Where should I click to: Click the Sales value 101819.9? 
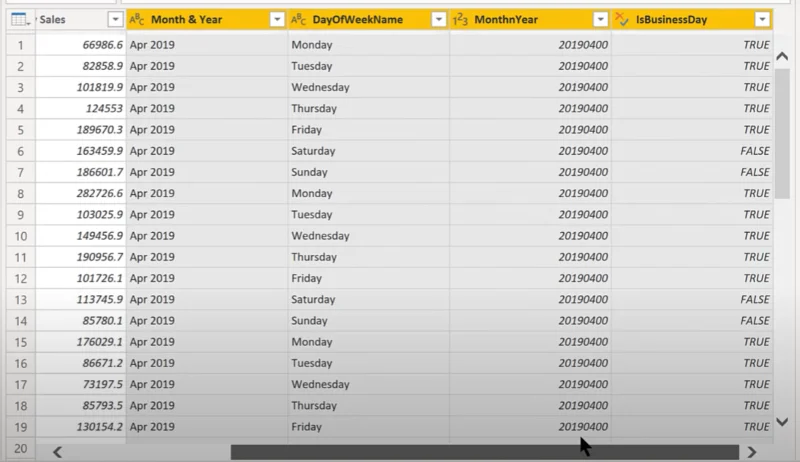point(99,87)
